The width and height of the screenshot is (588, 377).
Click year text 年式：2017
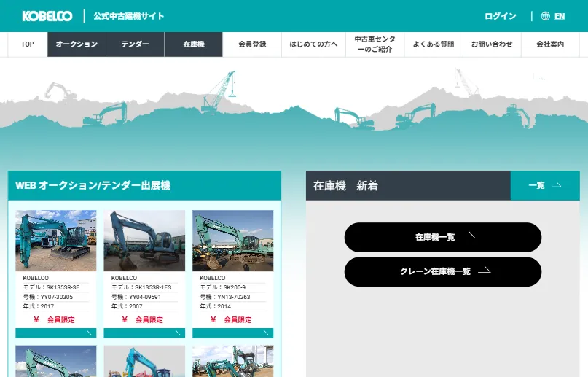[x=38, y=306]
